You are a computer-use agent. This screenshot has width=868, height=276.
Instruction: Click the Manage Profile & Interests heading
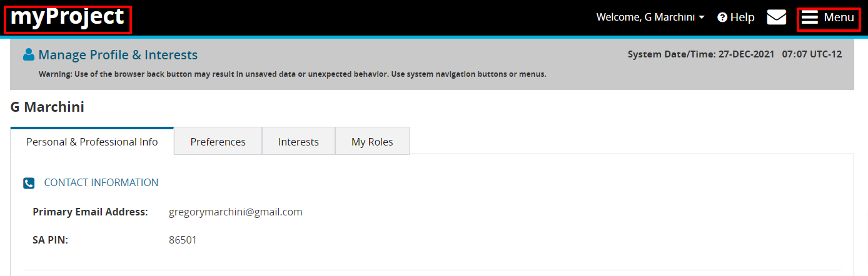(x=118, y=55)
